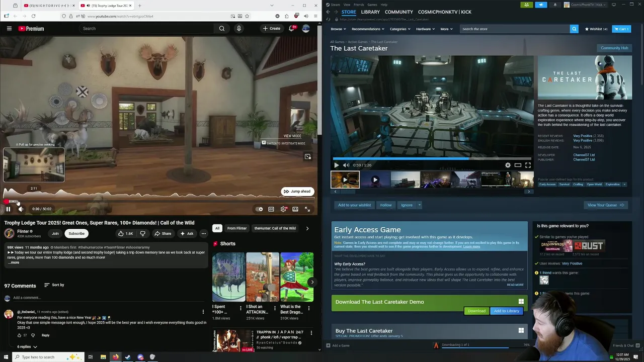Open Community Hub for The Last Caretaker
The height and width of the screenshot is (362, 644).
click(614, 48)
